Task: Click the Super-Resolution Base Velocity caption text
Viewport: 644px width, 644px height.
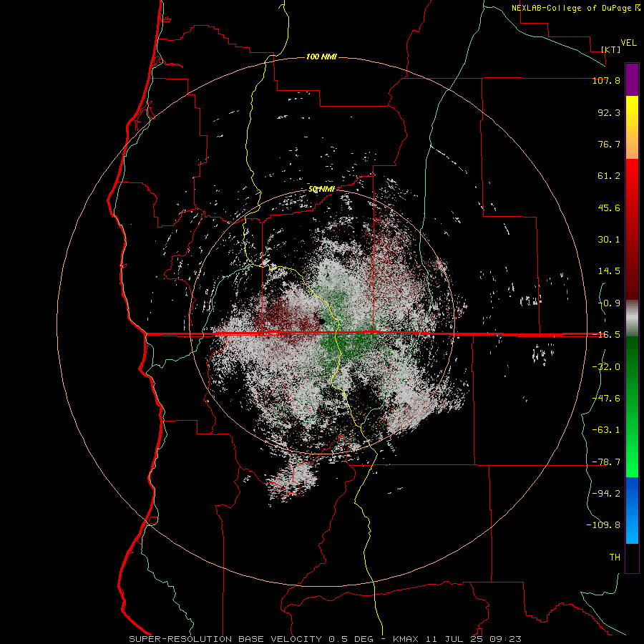Action: (325, 639)
